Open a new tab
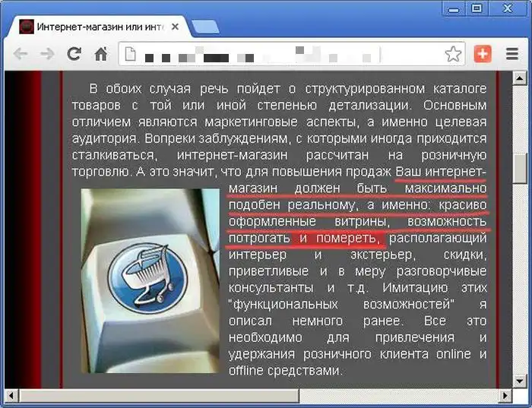Image resolution: width=532 pixels, height=408 pixels. pos(204,27)
